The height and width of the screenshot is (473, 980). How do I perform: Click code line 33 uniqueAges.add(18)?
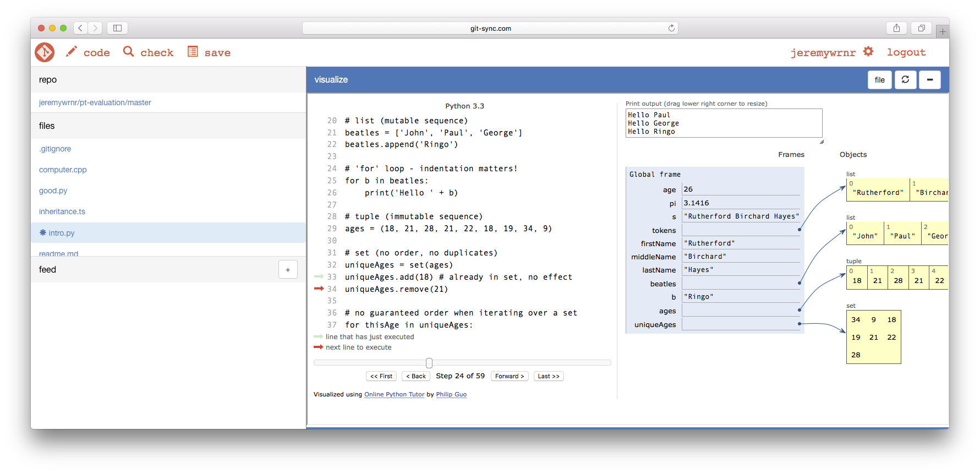[x=458, y=277]
